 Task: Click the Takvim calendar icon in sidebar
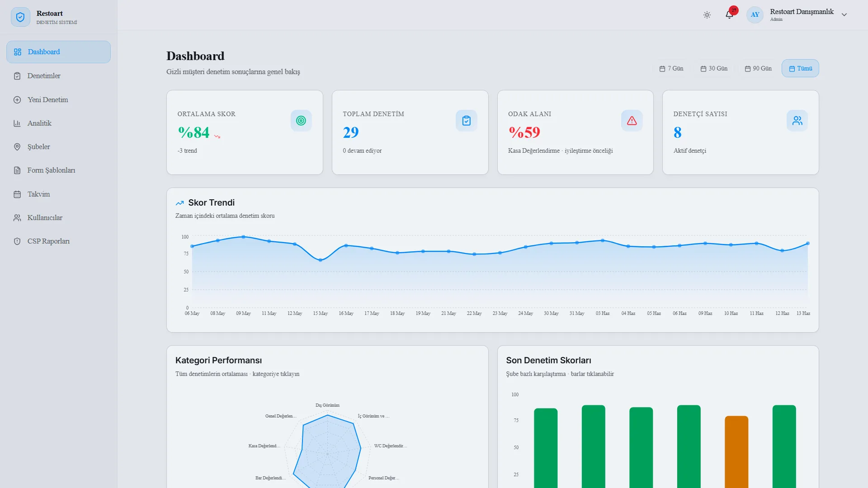click(17, 194)
